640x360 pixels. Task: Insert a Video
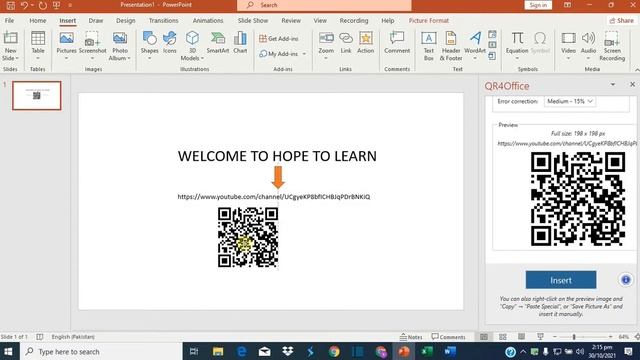click(x=568, y=45)
